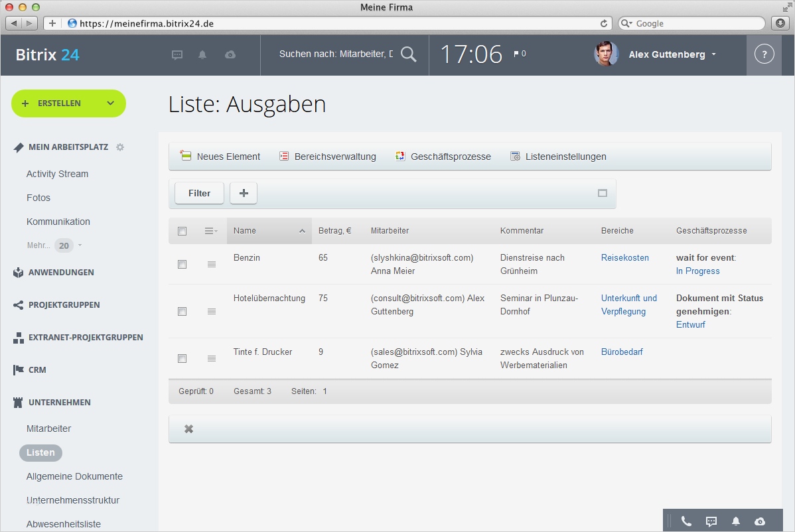Sort by Name column header

coord(269,231)
